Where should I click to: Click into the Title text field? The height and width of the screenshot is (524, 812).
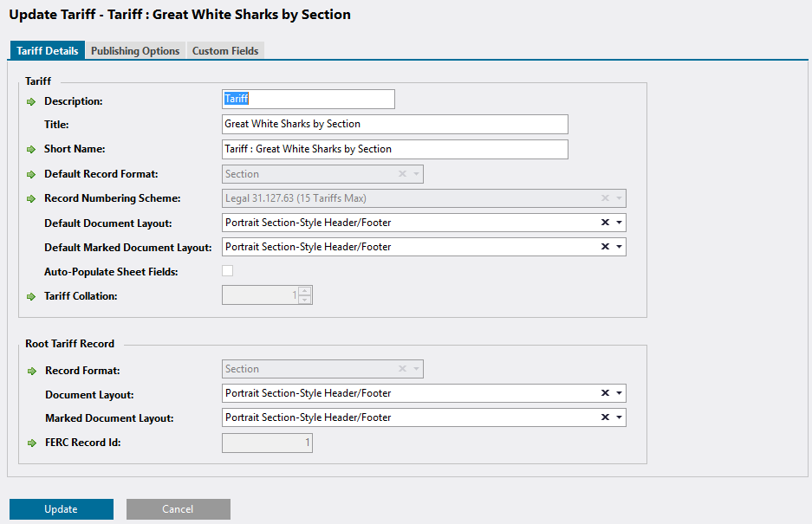394,124
